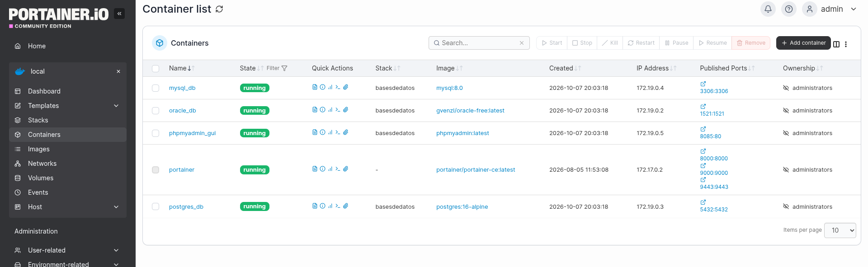This screenshot has width=868, height=267.
Task: Open Stacks page
Action: coord(68,120)
